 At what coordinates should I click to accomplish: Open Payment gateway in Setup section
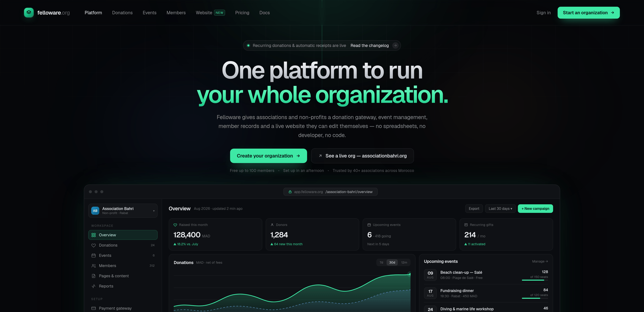point(123,308)
